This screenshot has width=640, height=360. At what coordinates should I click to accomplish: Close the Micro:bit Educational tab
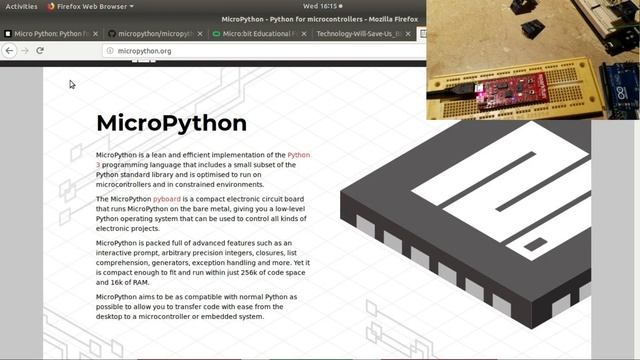[304, 34]
